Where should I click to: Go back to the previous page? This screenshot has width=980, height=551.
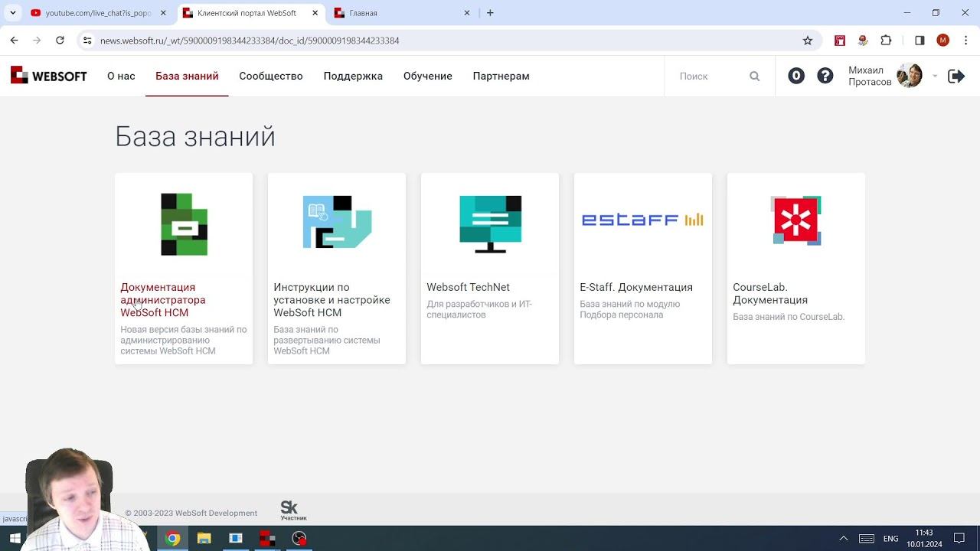click(14, 41)
